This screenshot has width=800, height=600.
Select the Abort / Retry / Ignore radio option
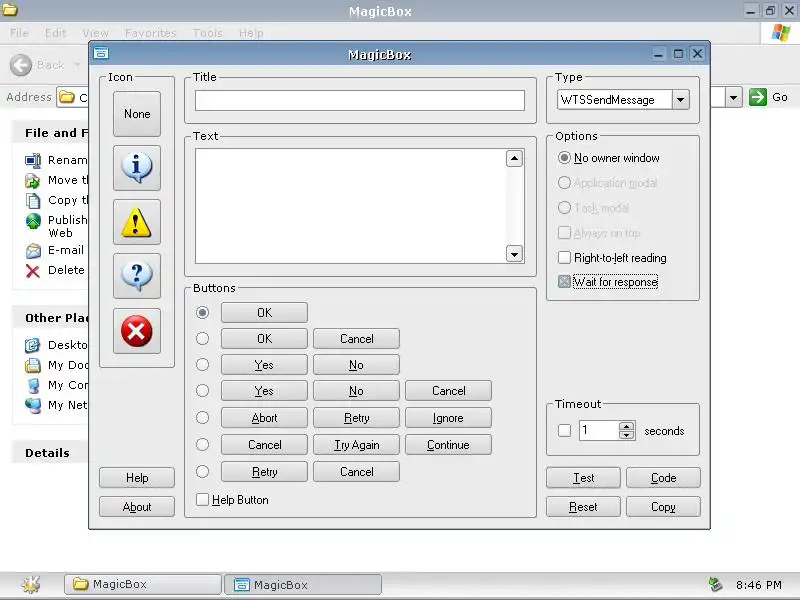coord(203,417)
